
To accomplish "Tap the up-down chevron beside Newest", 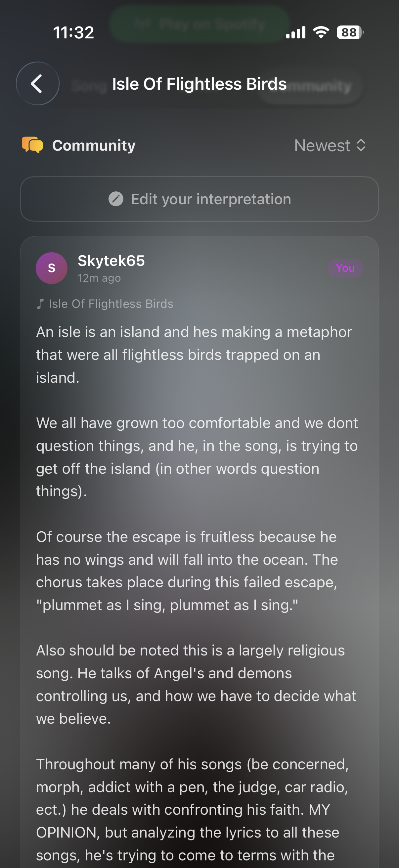I will [361, 146].
